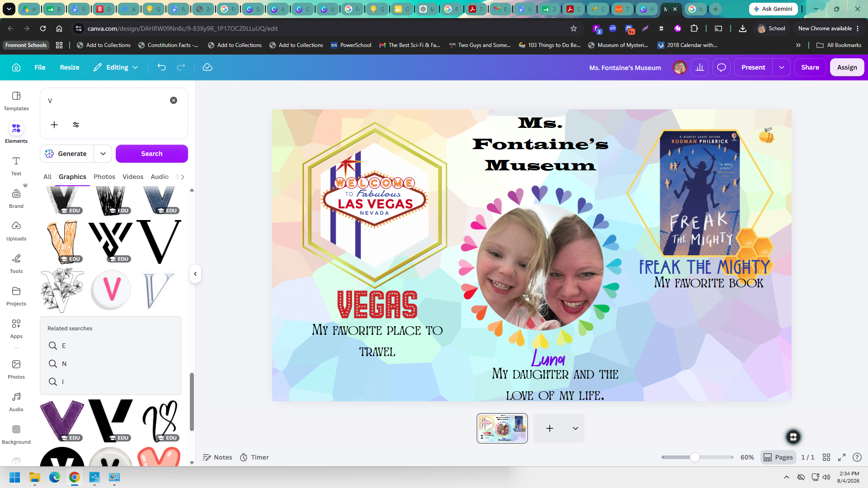The width and height of the screenshot is (868, 488).
Task: Expand the Generate options arrow
Action: click(x=103, y=154)
